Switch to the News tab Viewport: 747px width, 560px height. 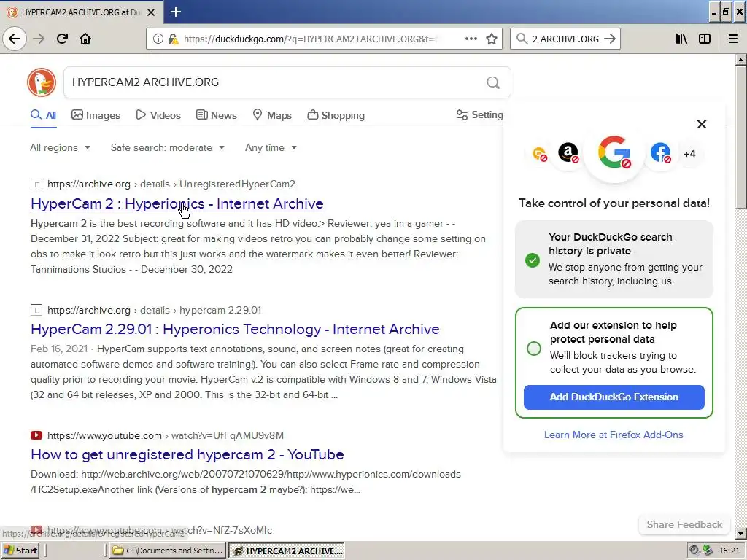(x=216, y=115)
